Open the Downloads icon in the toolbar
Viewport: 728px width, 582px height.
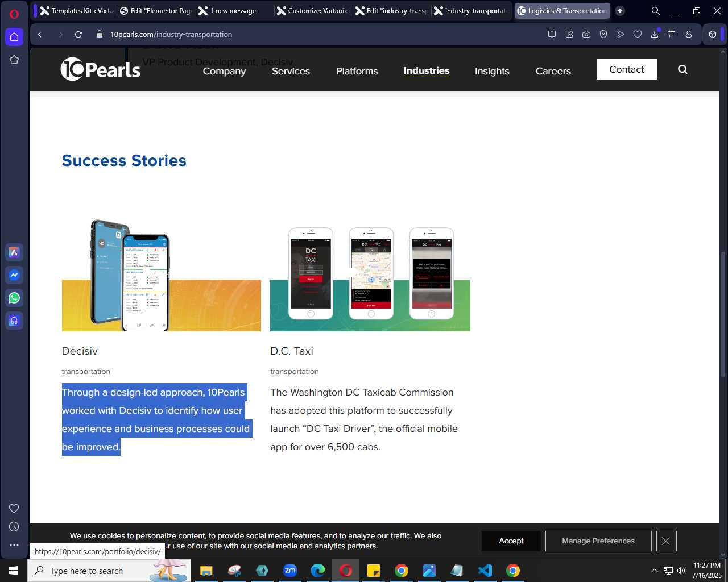(655, 34)
